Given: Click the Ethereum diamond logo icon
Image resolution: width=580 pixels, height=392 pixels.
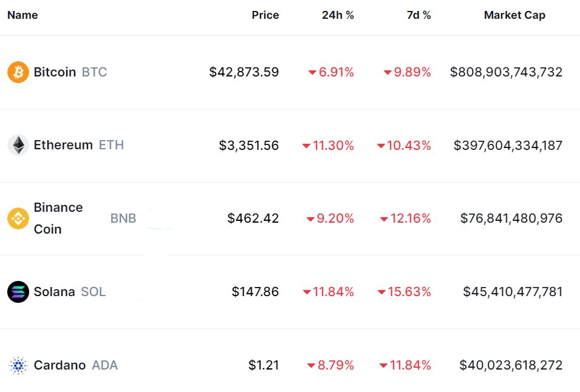Looking at the screenshot, I should click(18, 145).
